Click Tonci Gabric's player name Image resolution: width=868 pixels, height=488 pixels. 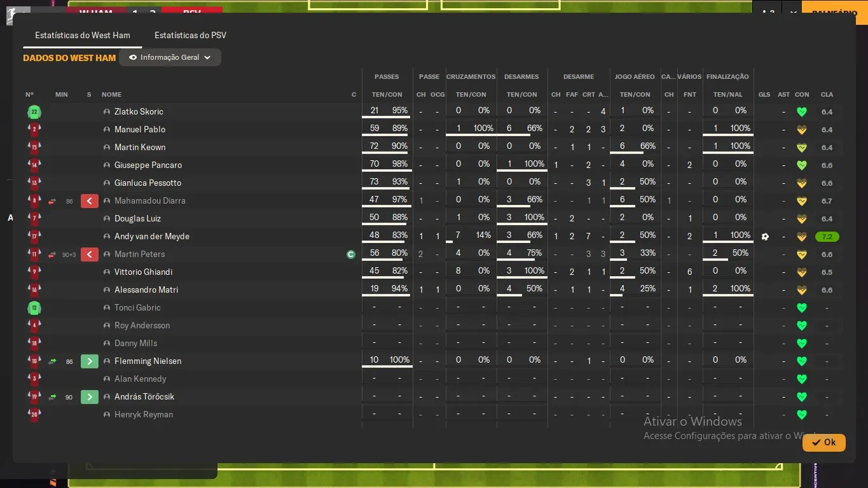point(137,308)
